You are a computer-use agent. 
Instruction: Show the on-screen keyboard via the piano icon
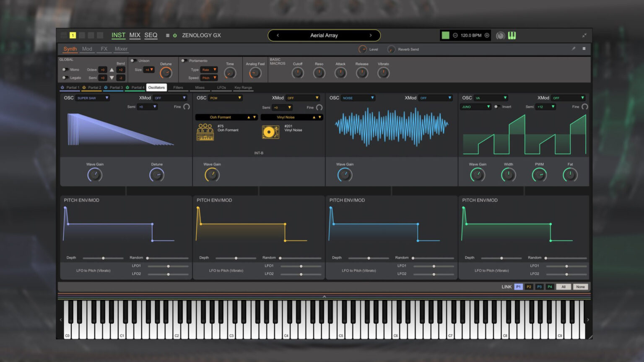(512, 36)
